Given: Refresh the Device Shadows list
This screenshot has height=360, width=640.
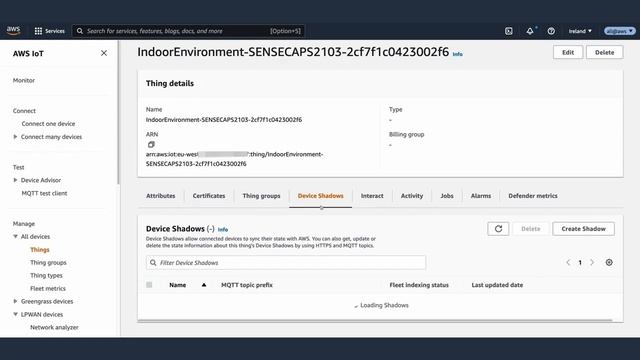Looking at the screenshot, I should (498, 229).
